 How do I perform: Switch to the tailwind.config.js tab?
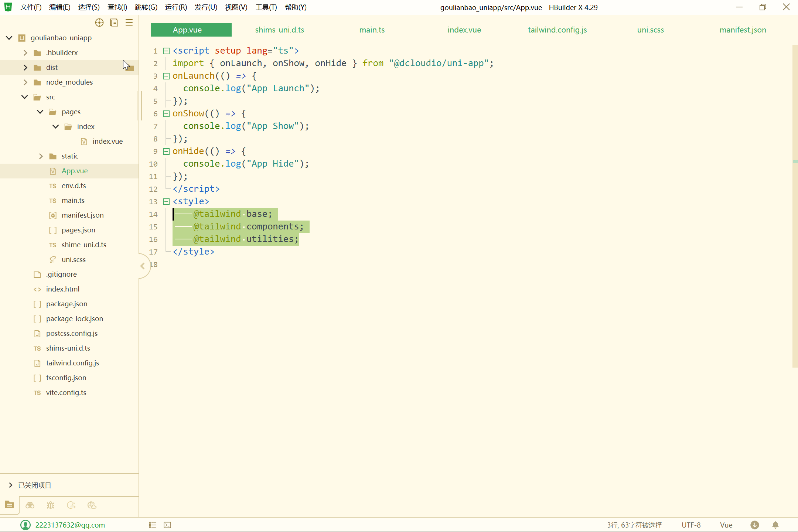[x=557, y=30]
